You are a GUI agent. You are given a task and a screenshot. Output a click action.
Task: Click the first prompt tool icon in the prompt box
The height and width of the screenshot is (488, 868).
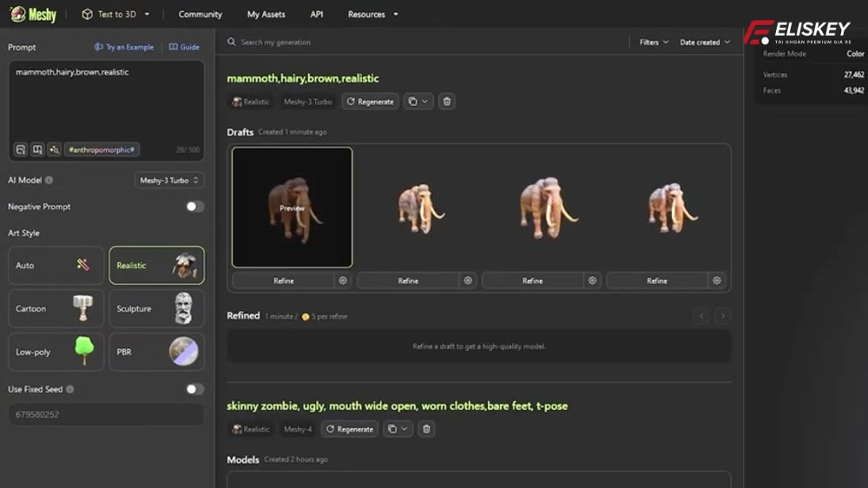pos(21,149)
